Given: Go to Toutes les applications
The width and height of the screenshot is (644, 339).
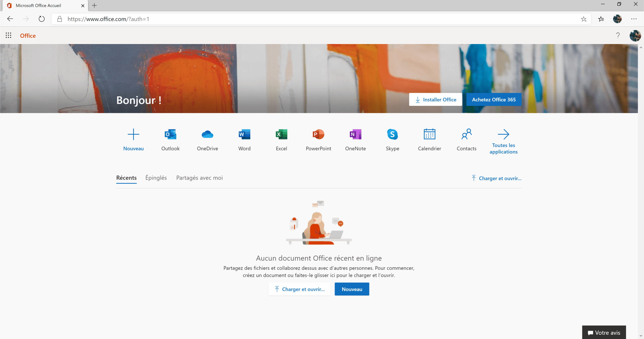Looking at the screenshot, I should point(503,141).
